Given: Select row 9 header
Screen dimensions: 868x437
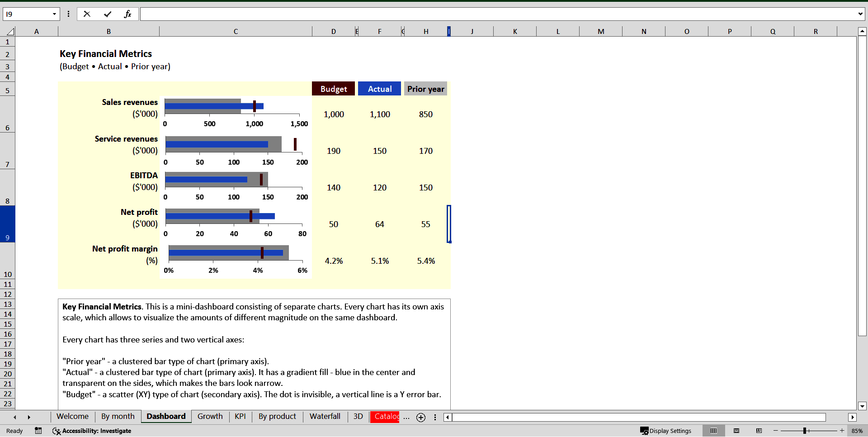Looking at the screenshot, I should (7, 224).
